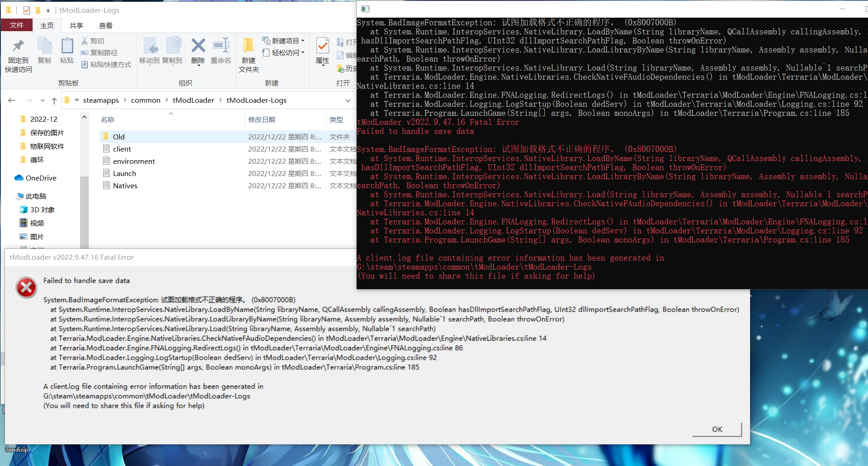Image resolution: width=868 pixels, height=466 pixels.
Task: Click the Properties (属性) checkmark icon
Action: click(322, 46)
